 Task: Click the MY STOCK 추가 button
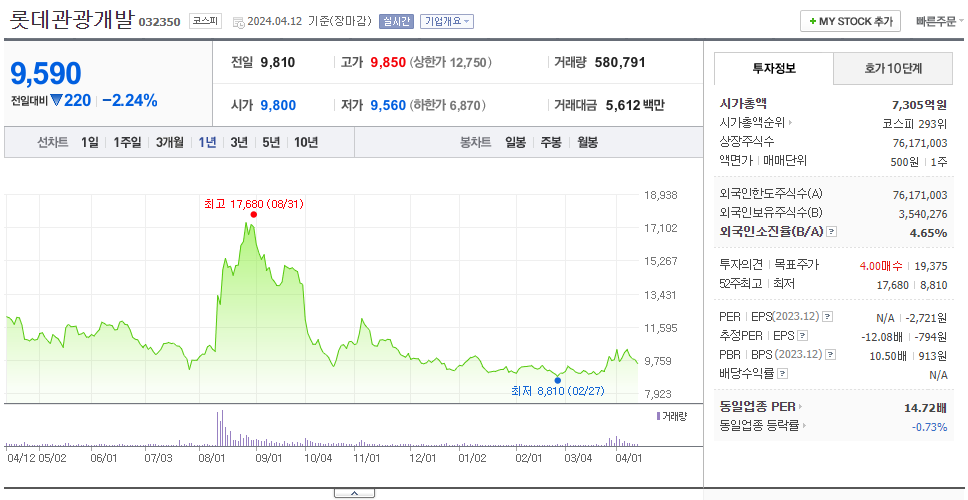(851, 21)
